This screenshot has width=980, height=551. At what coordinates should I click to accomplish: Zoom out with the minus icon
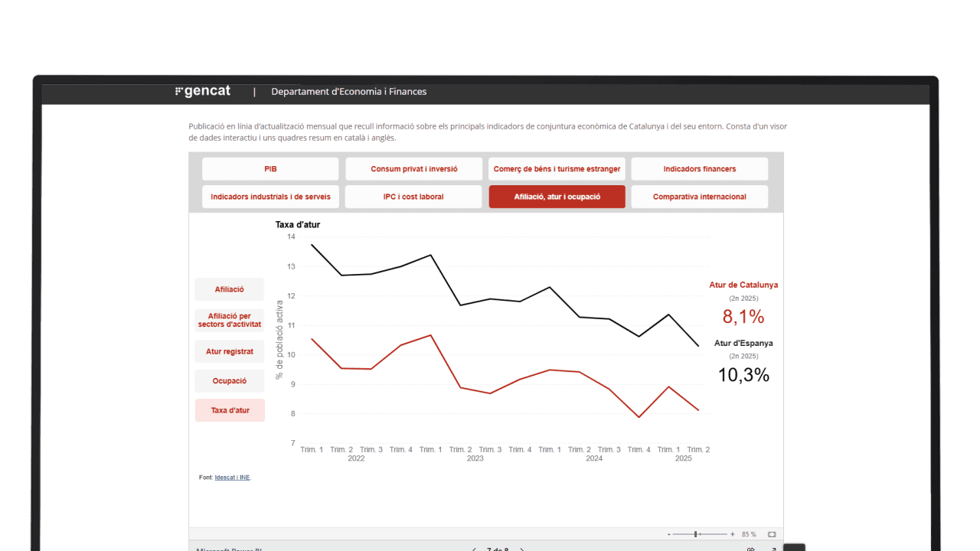669,534
